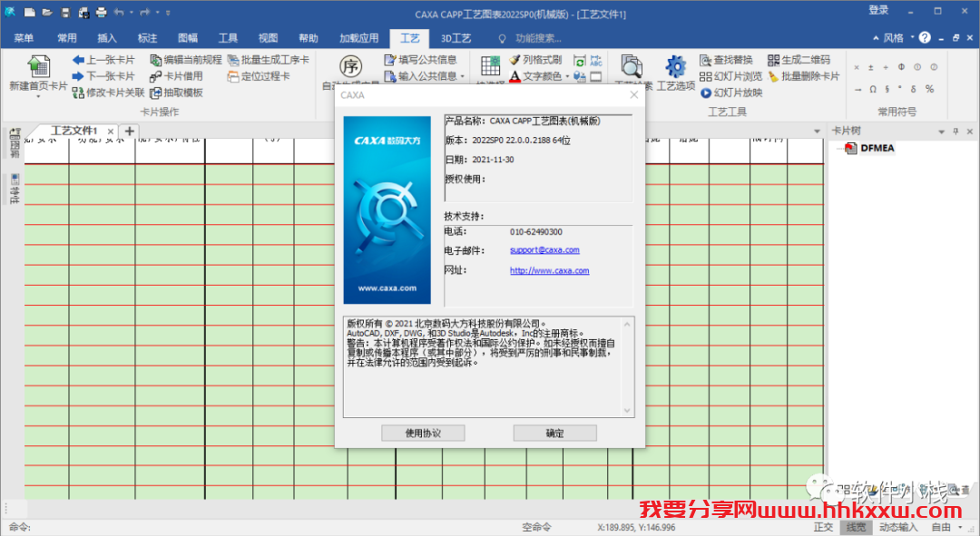
Task: Click 列格式刷 format painter
Action: pos(535,60)
